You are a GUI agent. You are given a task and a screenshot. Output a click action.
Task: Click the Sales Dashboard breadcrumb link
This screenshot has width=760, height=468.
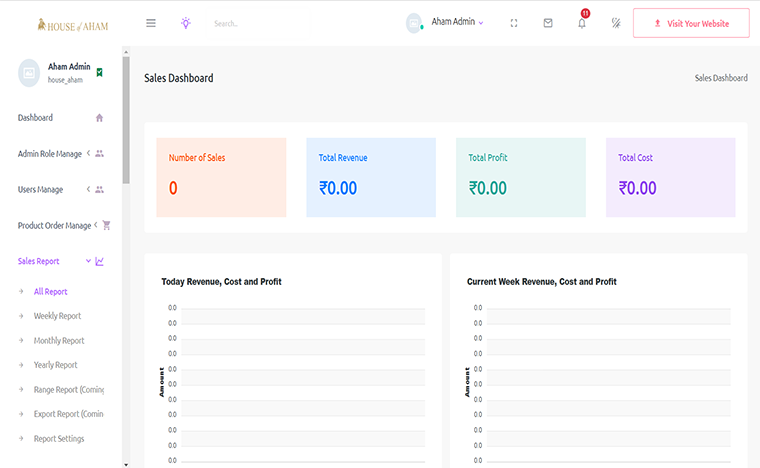point(721,78)
